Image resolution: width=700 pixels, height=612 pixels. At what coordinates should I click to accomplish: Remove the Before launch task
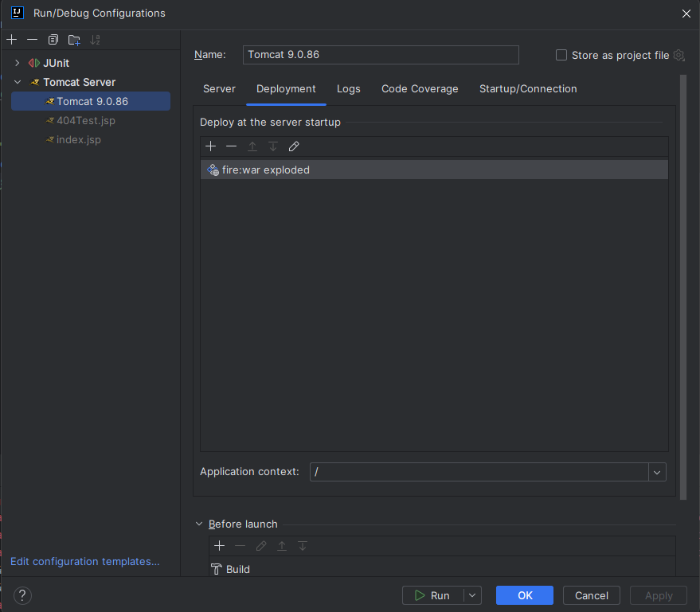pyautogui.click(x=241, y=545)
